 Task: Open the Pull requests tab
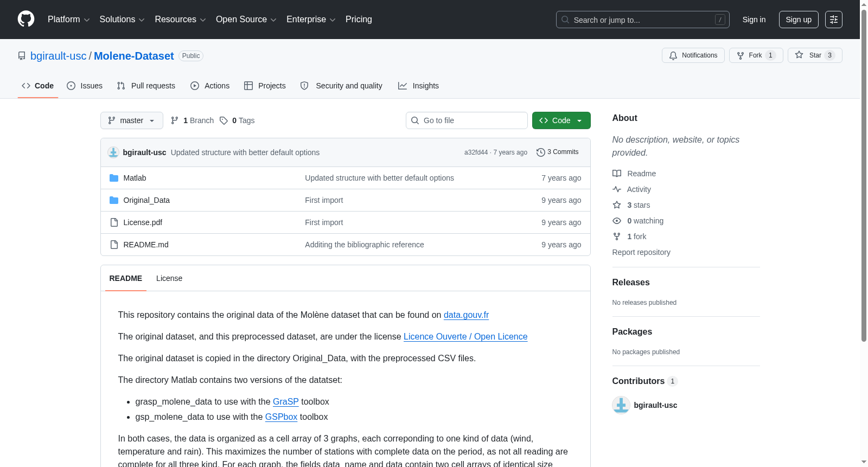click(146, 86)
